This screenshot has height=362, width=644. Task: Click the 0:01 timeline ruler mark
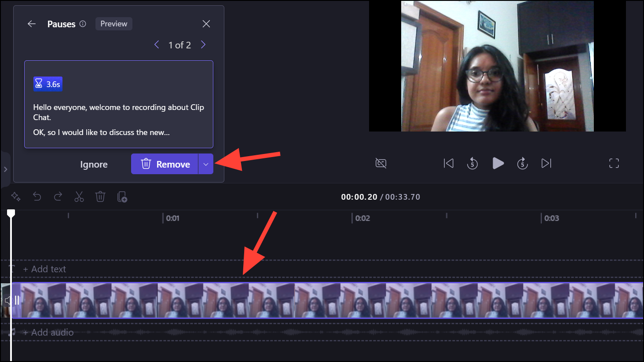tap(172, 218)
